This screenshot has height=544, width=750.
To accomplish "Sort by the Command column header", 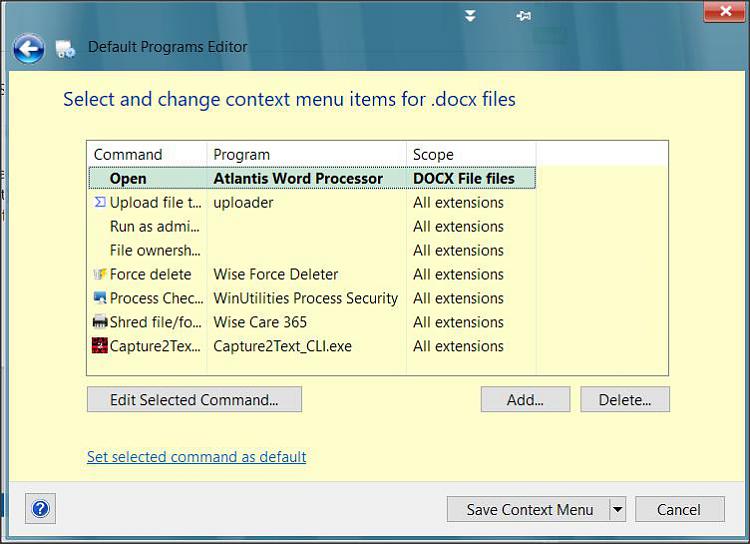I will (147, 155).
